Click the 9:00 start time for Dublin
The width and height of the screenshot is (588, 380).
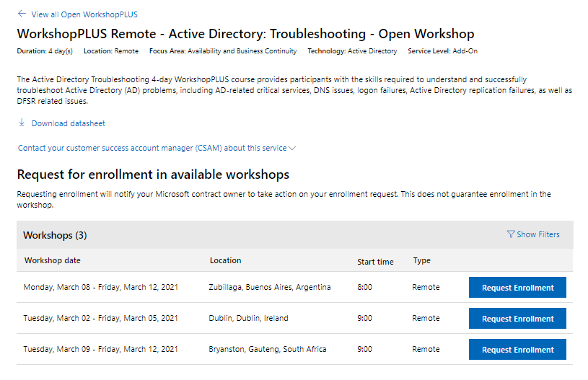(x=364, y=318)
